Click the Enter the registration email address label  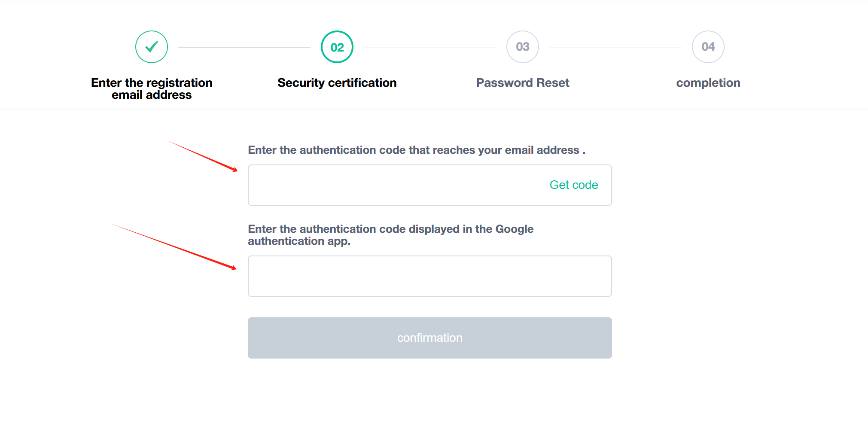(x=151, y=88)
